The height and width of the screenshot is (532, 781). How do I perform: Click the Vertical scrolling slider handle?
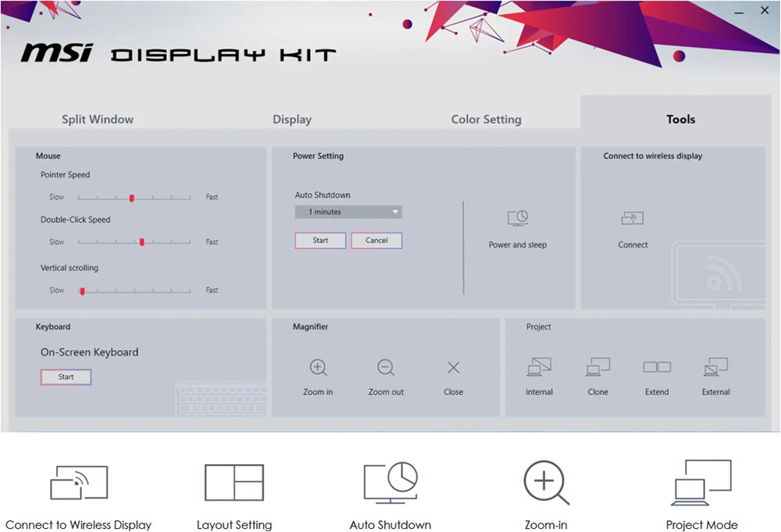82,291
